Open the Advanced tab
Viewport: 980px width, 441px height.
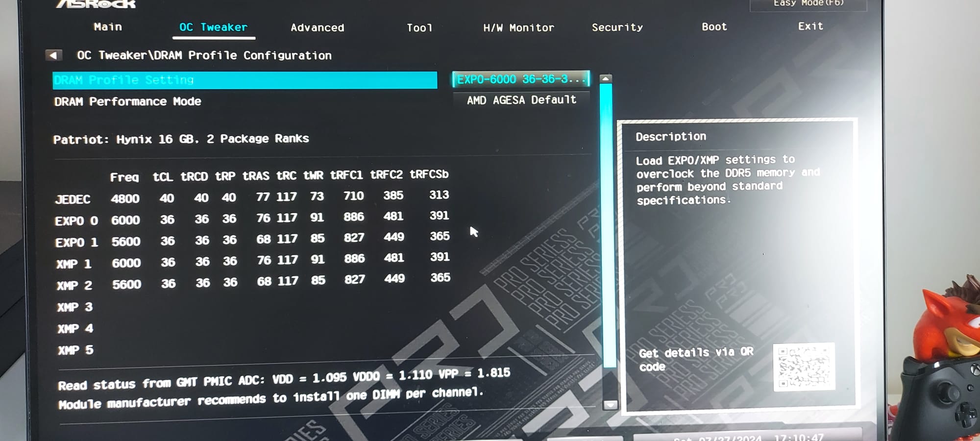pos(318,27)
